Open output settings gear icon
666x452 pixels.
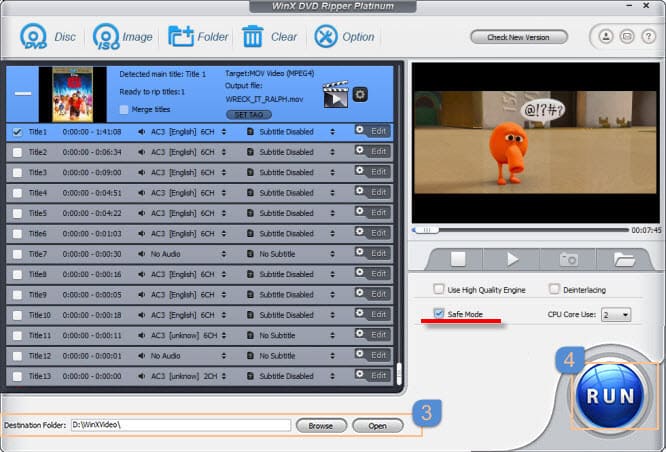point(360,94)
